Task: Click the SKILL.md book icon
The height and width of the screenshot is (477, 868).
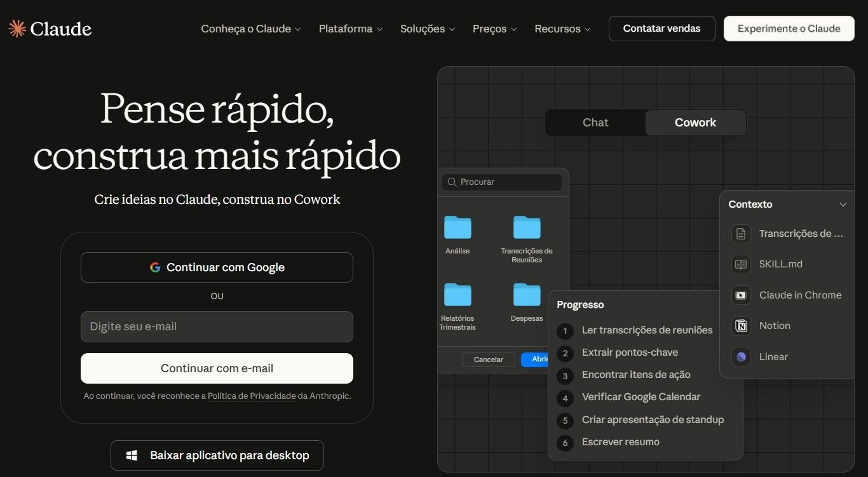Action: 741,264
